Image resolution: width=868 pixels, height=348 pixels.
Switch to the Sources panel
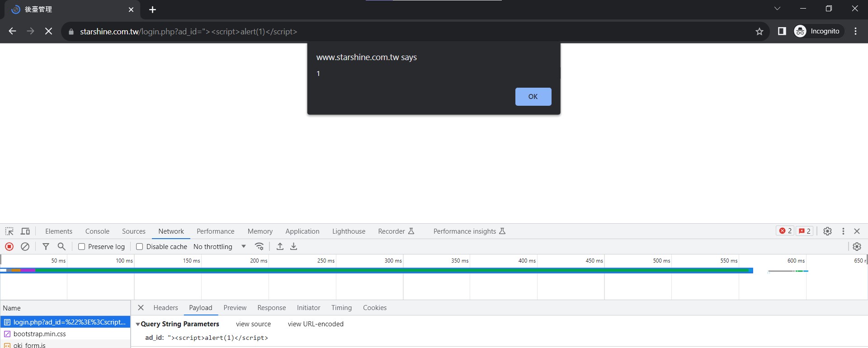tap(134, 231)
